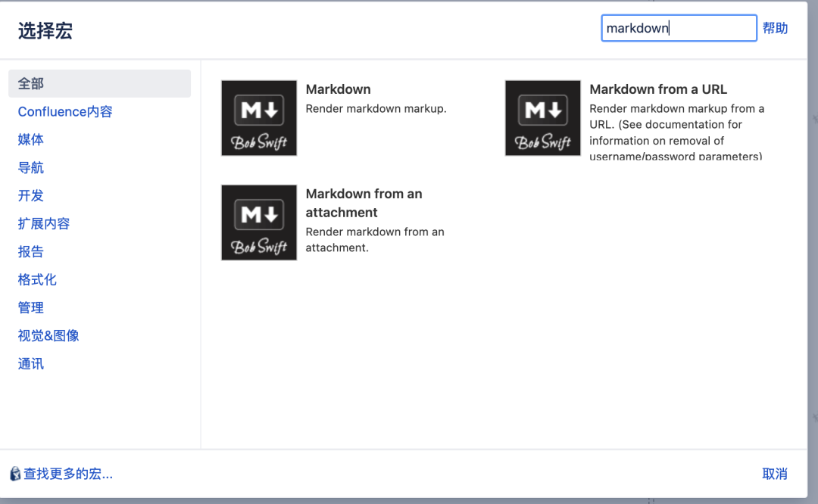818x504 pixels.
Task: Click the 取消 cancel button
Action: (x=775, y=474)
